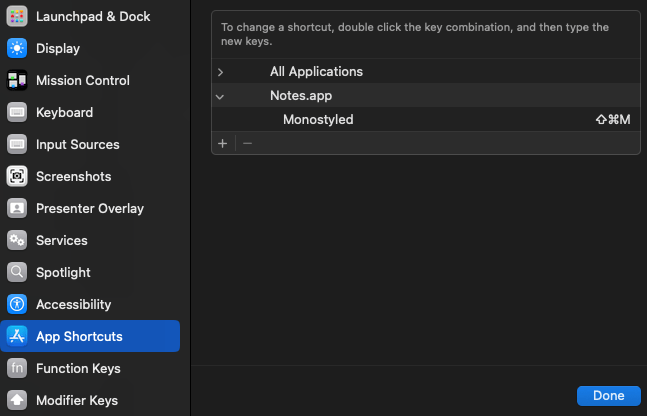This screenshot has width=647, height=416.
Task: Select Presenter Overlay label in sidebar
Action: pos(90,208)
